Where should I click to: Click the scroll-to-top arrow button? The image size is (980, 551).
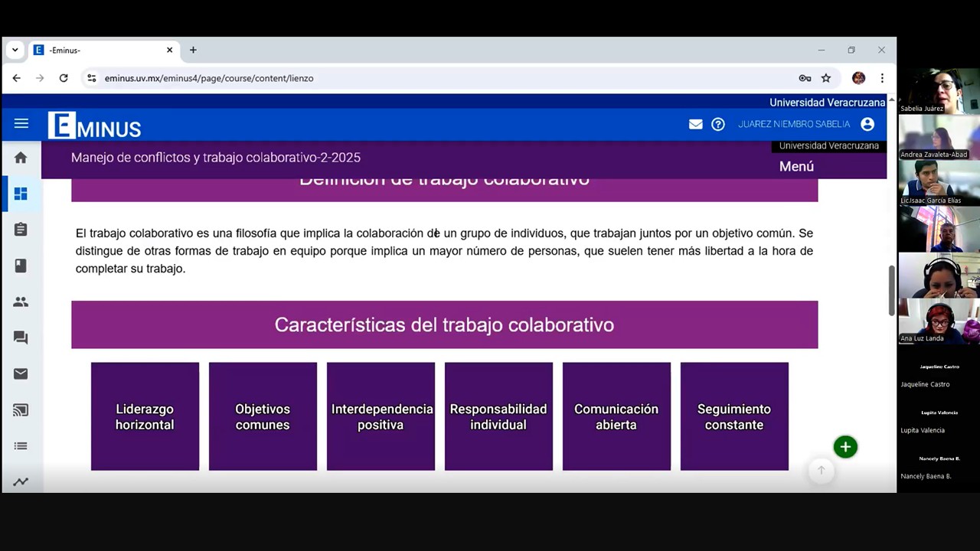[821, 471]
